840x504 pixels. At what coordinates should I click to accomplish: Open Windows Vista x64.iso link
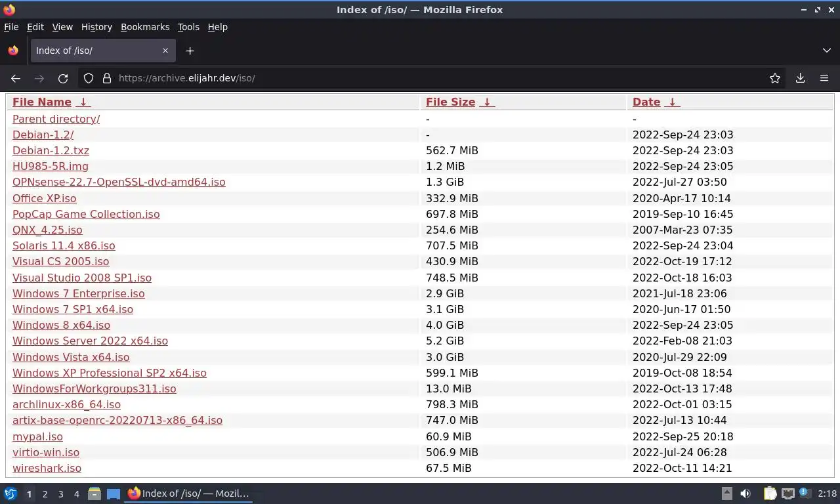tap(71, 357)
